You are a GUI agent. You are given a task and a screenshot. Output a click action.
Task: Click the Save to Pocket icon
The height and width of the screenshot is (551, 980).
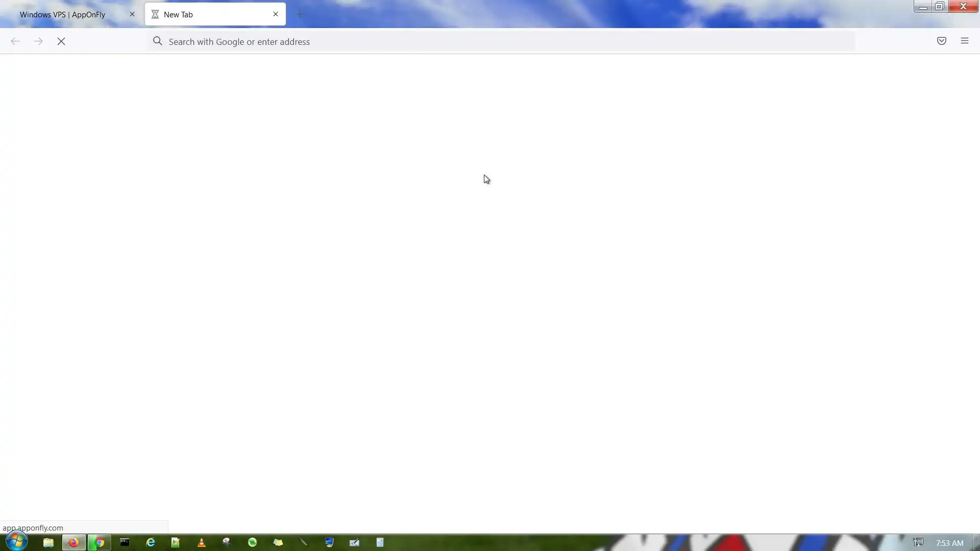941,41
